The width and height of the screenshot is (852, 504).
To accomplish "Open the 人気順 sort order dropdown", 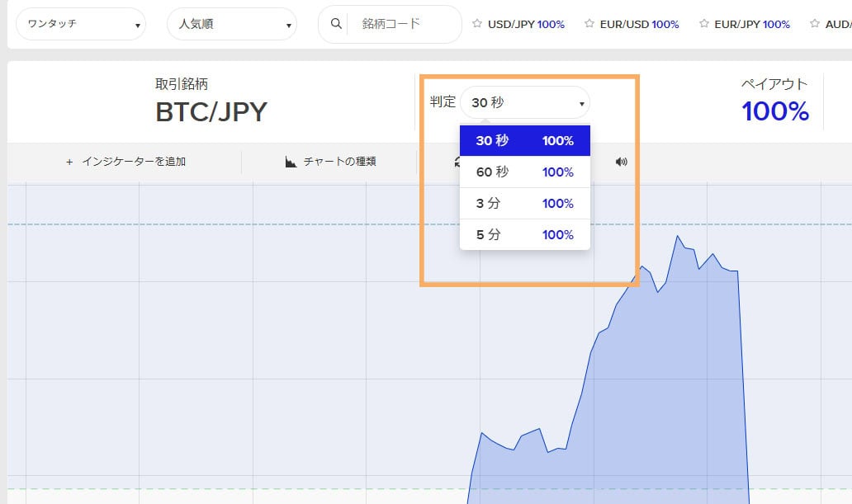I will click(x=232, y=24).
